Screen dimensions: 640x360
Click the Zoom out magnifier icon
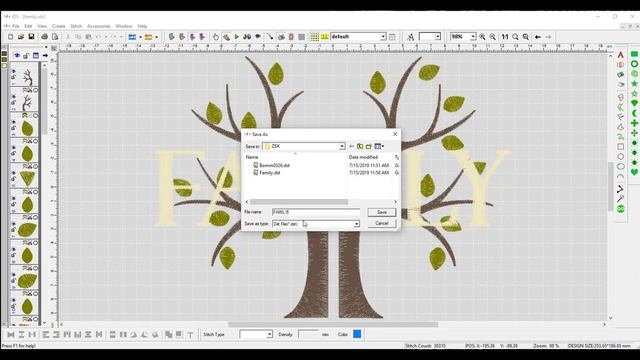click(x=493, y=37)
